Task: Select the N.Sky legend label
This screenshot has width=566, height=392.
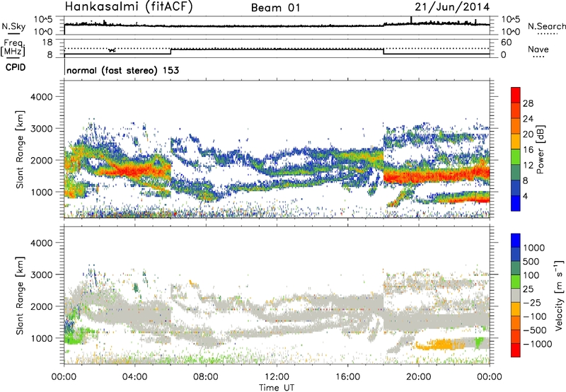Action: point(13,27)
